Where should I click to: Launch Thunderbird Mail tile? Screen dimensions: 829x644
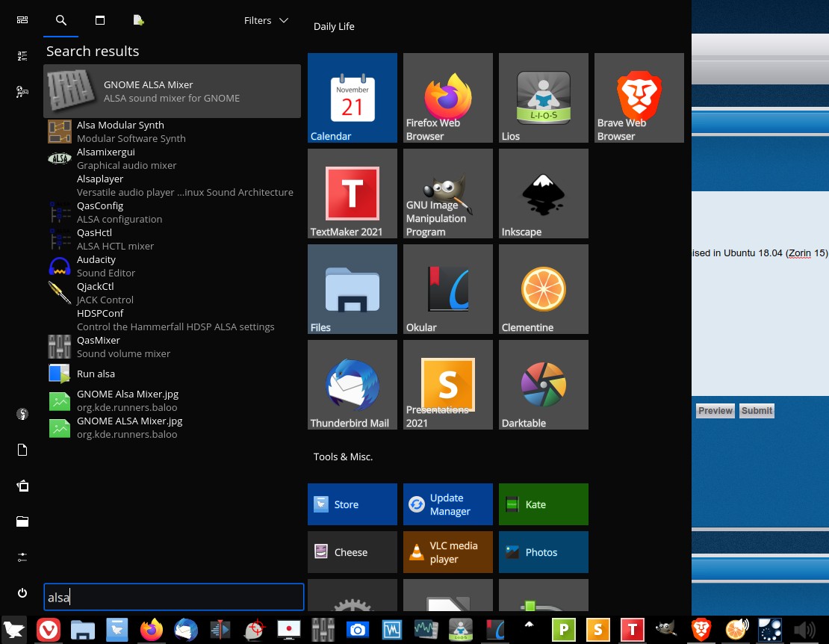tap(352, 385)
